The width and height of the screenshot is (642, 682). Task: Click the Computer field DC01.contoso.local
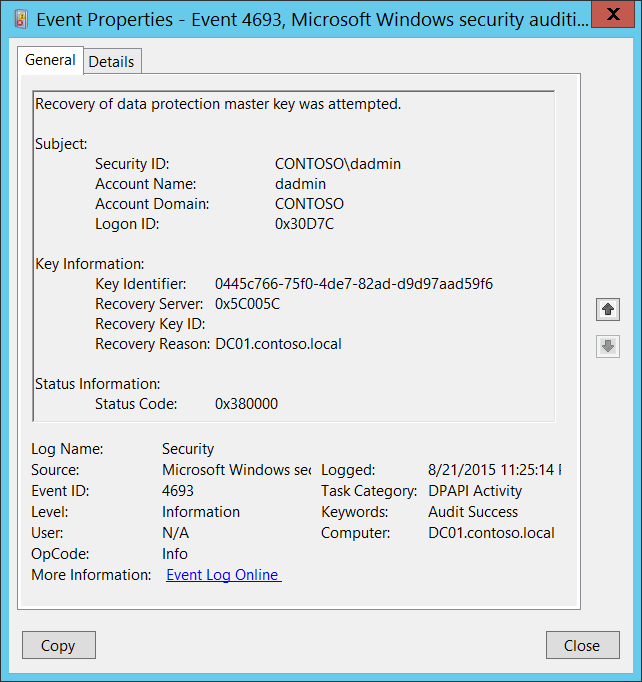pyautogui.click(x=491, y=533)
